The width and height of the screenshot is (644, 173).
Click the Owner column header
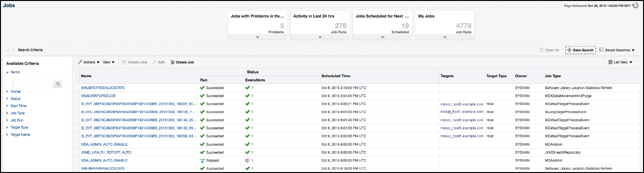coord(521,76)
